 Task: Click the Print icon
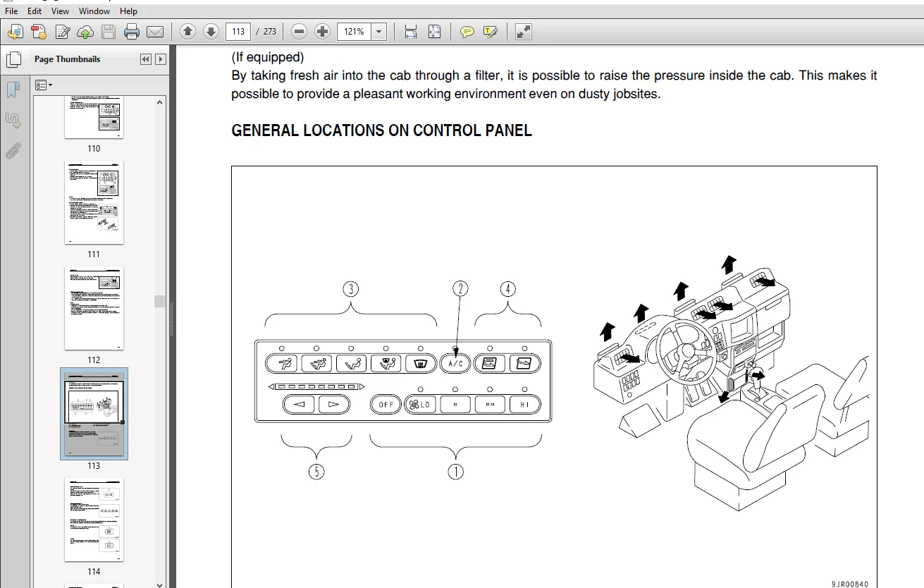132,32
